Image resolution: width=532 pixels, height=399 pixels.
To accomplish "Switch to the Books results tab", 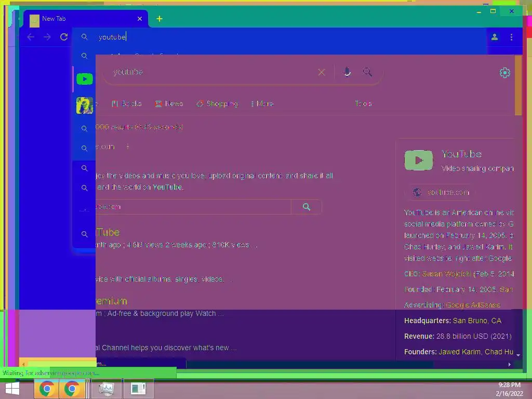I will click(x=127, y=103).
